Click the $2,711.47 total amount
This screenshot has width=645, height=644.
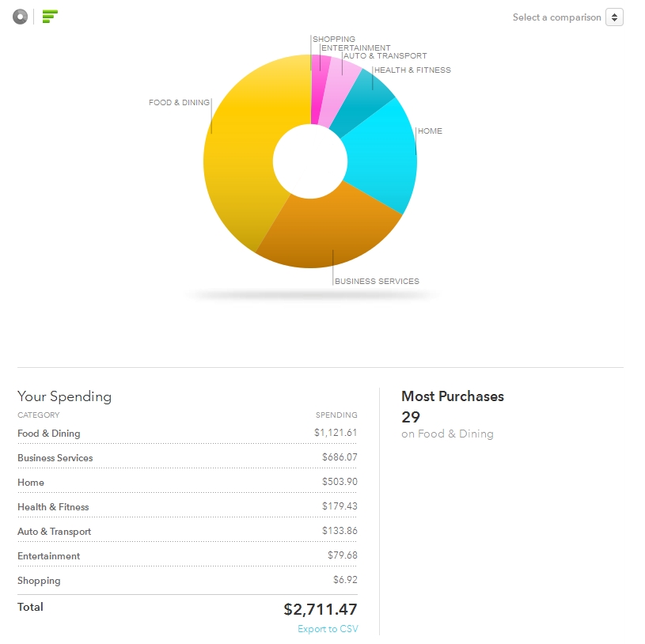coord(321,609)
